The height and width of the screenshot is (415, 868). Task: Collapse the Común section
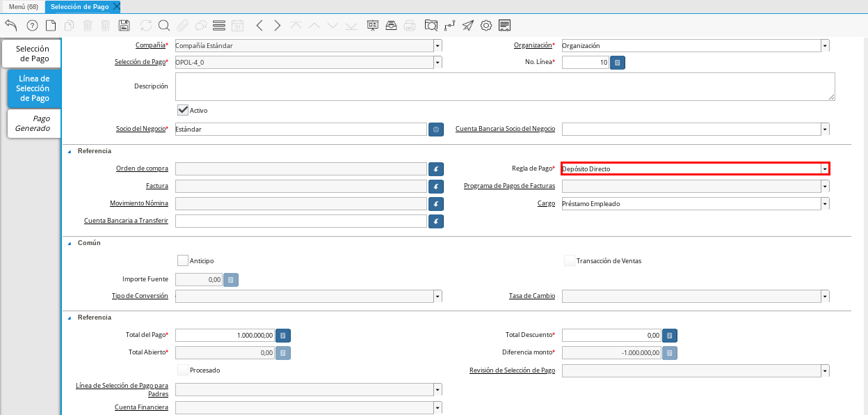pos(70,243)
